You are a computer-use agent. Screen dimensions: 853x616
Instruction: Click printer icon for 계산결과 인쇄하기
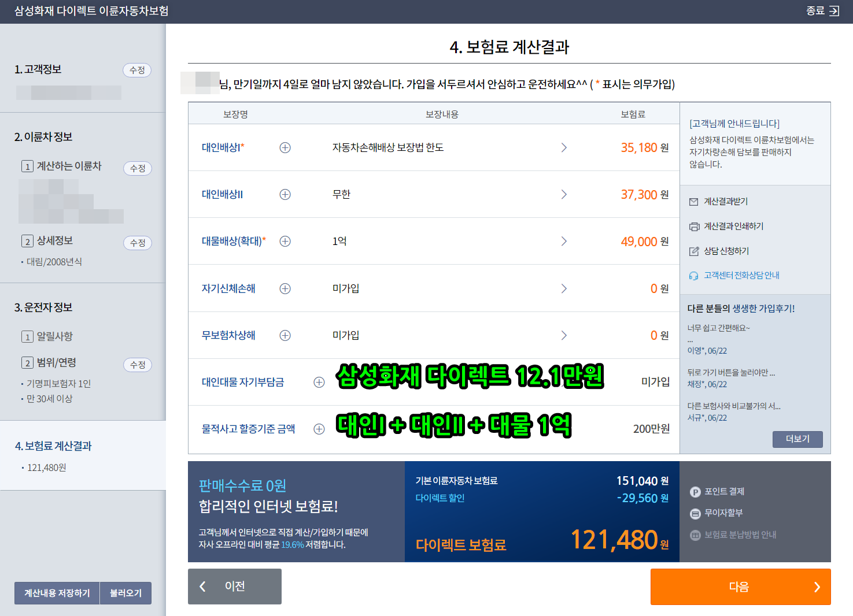click(694, 227)
